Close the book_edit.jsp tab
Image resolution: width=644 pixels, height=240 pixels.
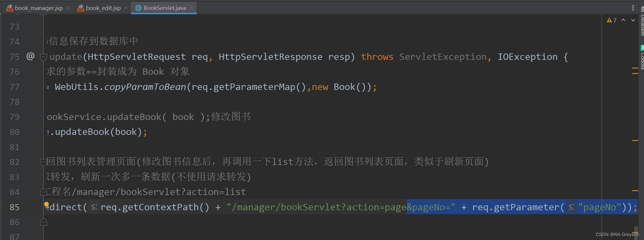(126, 8)
